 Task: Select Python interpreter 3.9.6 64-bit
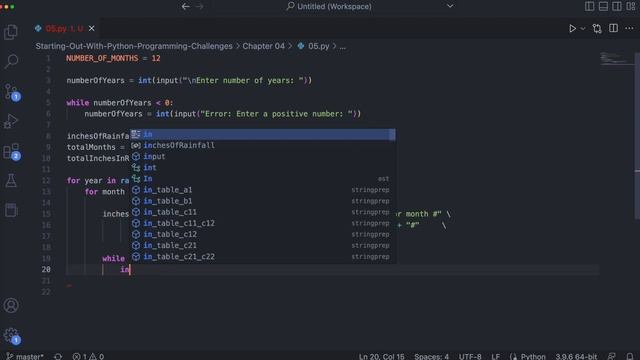click(x=576, y=356)
